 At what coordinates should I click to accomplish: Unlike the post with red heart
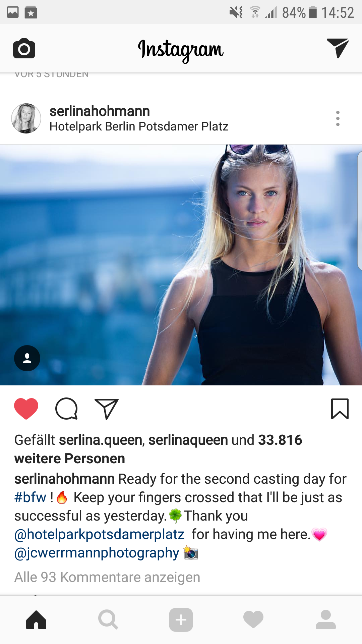[26, 409]
